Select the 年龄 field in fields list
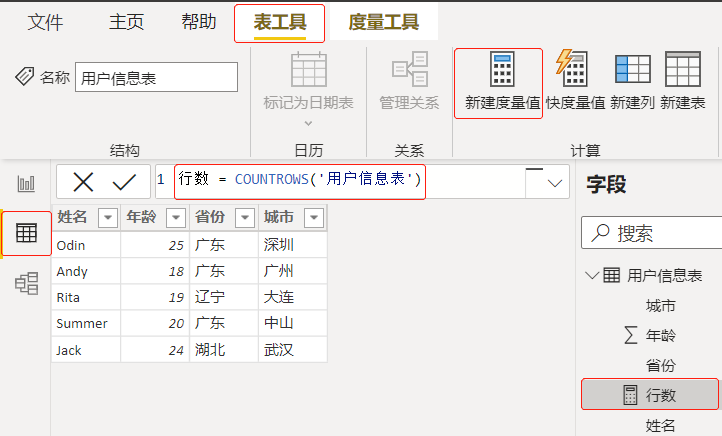 [660, 335]
